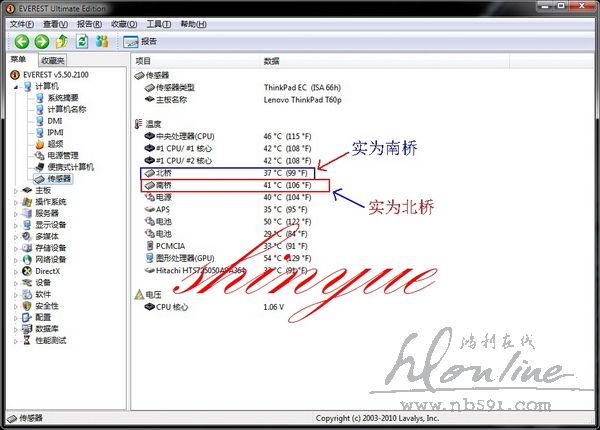
Task: Expand the 显示设备 tree node
Action: pyautogui.click(x=16, y=225)
